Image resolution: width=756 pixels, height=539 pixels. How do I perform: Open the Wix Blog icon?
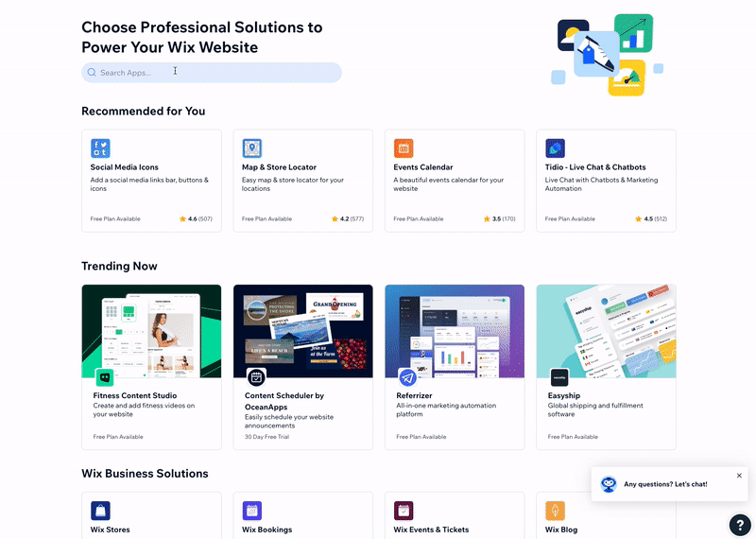click(556, 511)
